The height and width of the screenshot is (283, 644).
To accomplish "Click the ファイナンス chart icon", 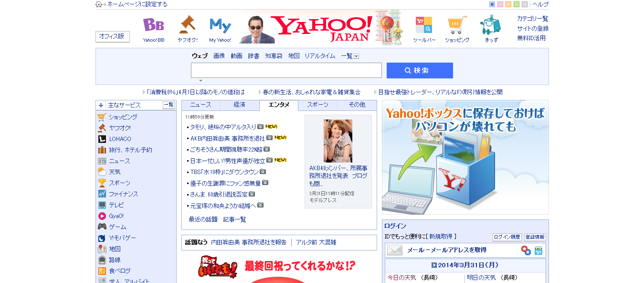I will (x=102, y=194).
